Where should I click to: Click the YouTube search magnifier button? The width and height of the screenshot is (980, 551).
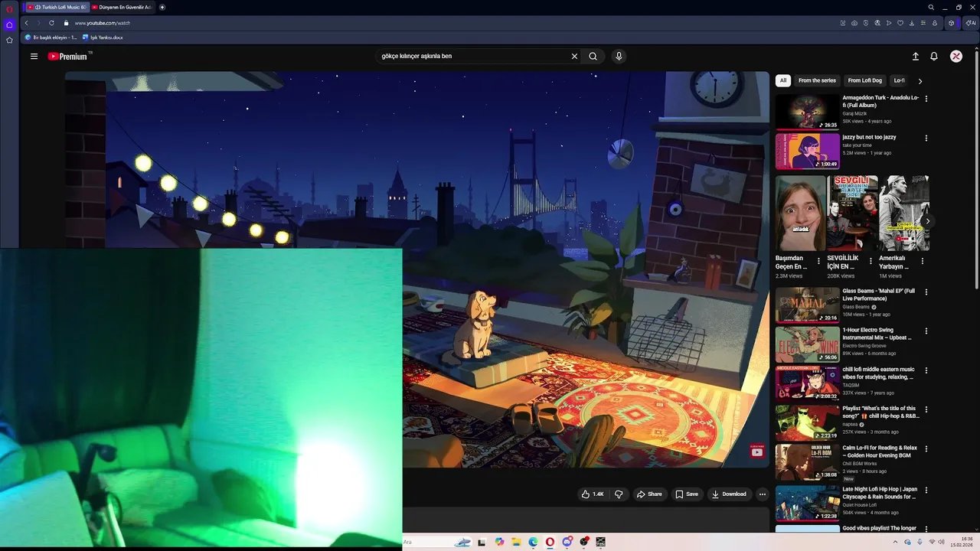click(593, 56)
